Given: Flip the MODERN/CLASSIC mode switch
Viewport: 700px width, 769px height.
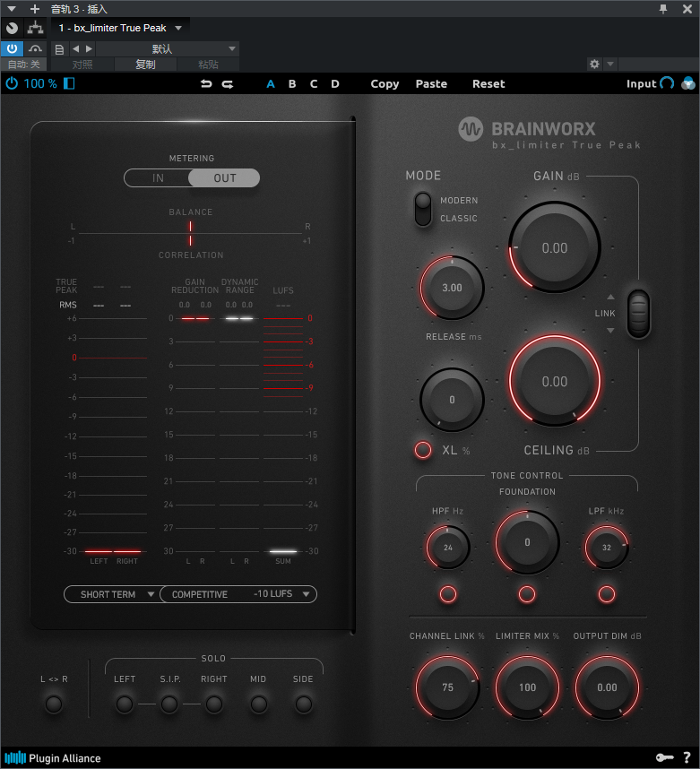Looking at the screenshot, I should click(422, 209).
